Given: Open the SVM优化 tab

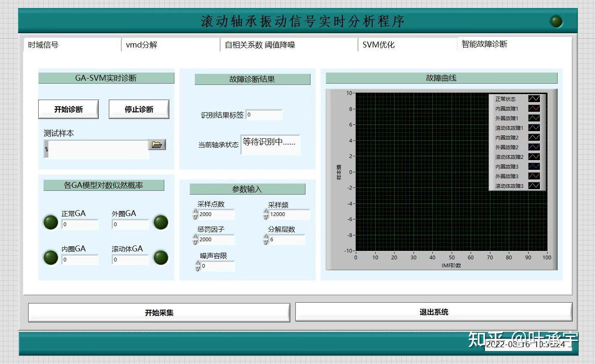Looking at the screenshot, I should [x=378, y=45].
